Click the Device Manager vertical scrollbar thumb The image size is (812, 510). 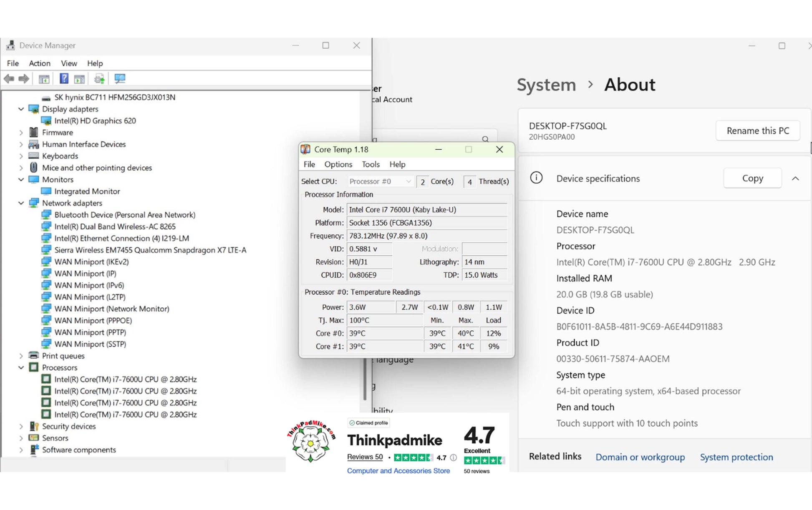pyautogui.click(x=365, y=378)
